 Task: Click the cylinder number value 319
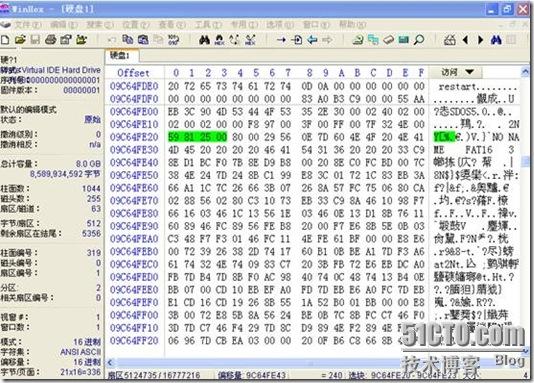[x=94, y=253]
